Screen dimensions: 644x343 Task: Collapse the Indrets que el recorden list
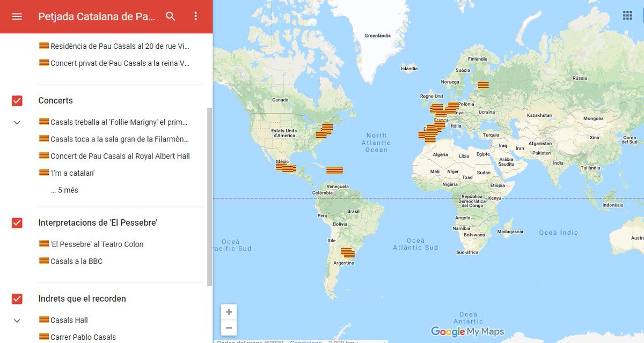(x=16, y=320)
